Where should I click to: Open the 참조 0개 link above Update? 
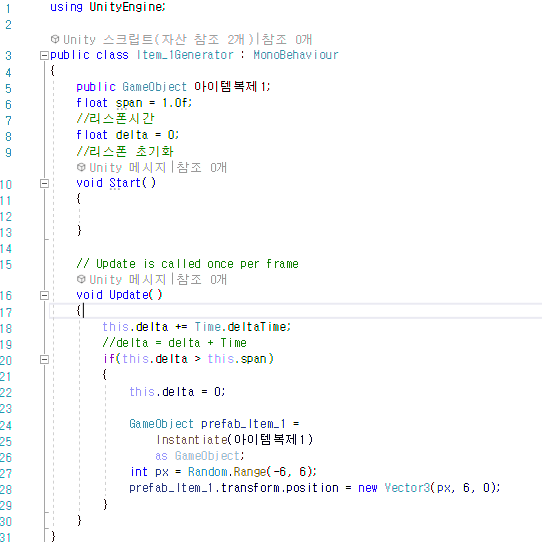tap(201, 279)
